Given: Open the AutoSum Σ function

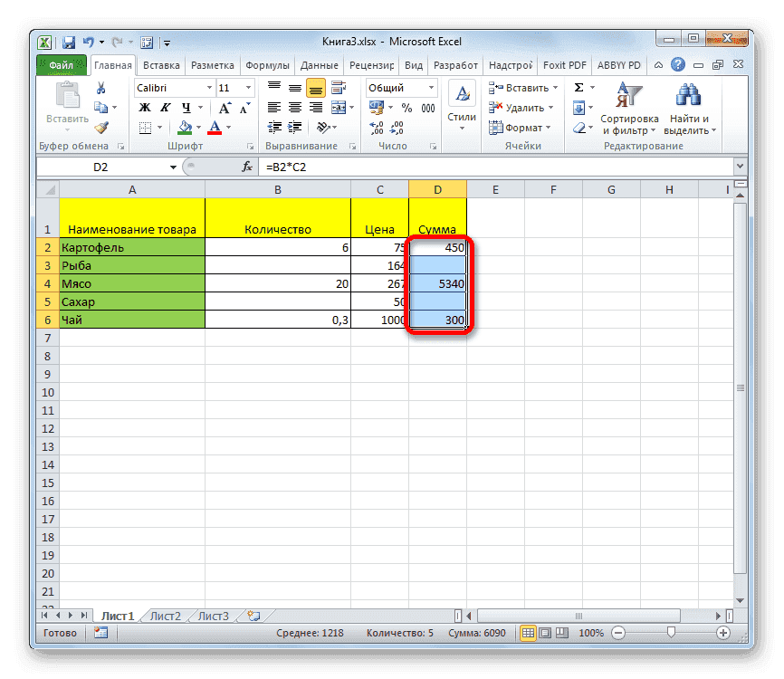Looking at the screenshot, I should click(x=577, y=86).
